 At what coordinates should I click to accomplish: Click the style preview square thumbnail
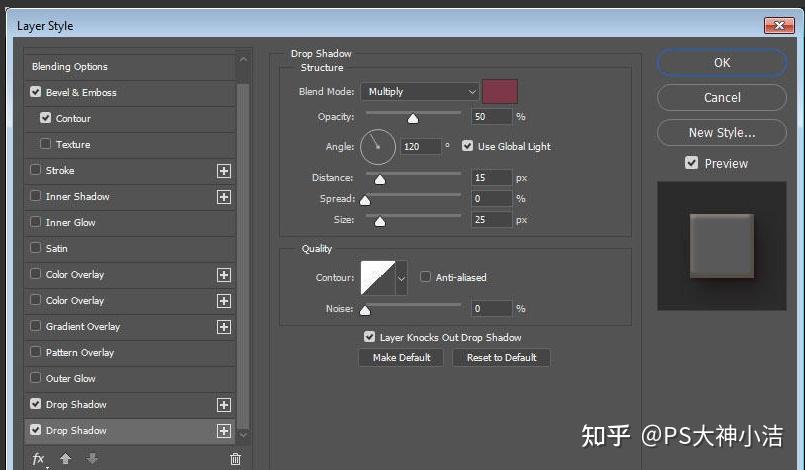(x=721, y=246)
